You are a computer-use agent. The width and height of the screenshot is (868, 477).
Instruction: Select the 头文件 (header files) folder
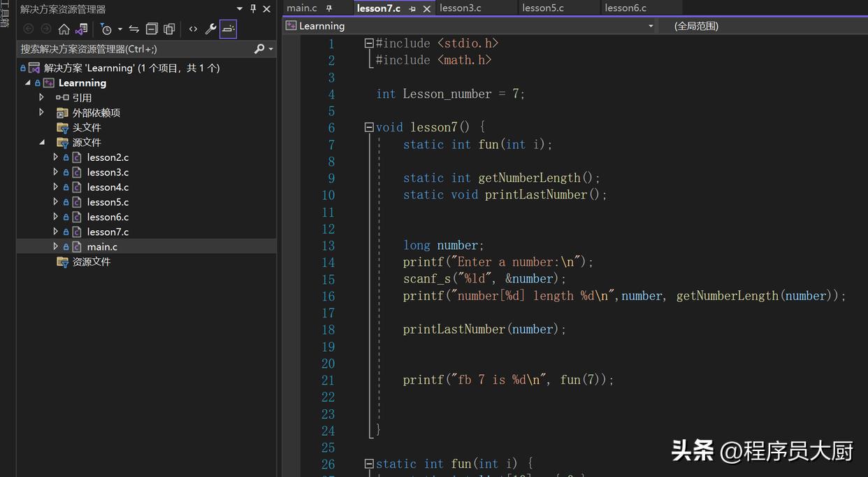point(87,127)
